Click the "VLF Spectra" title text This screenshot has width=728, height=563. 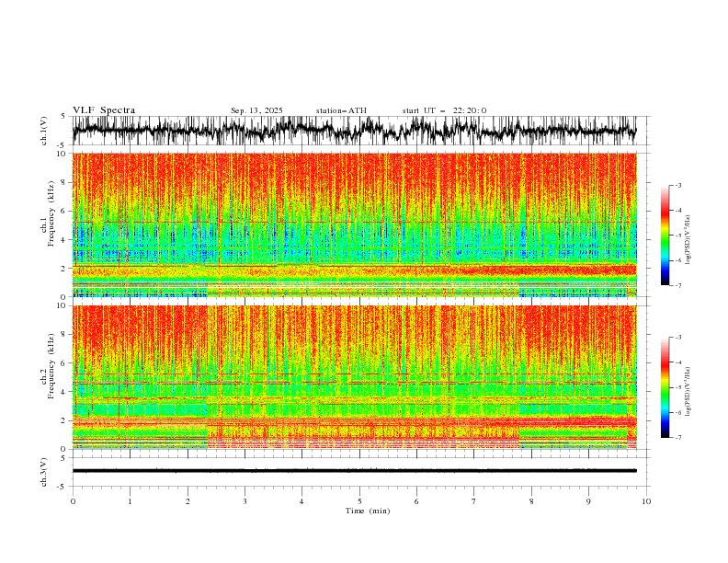(x=104, y=110)
